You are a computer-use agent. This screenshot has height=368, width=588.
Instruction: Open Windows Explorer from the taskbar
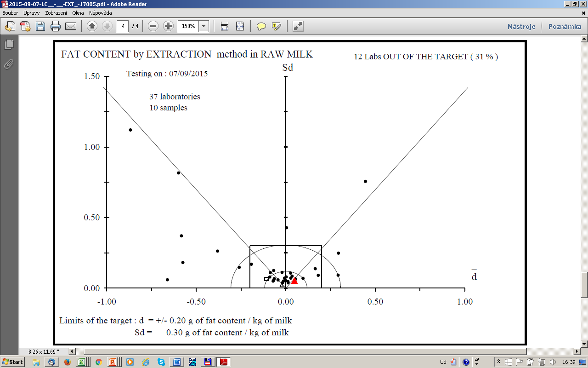click(36, 362)
